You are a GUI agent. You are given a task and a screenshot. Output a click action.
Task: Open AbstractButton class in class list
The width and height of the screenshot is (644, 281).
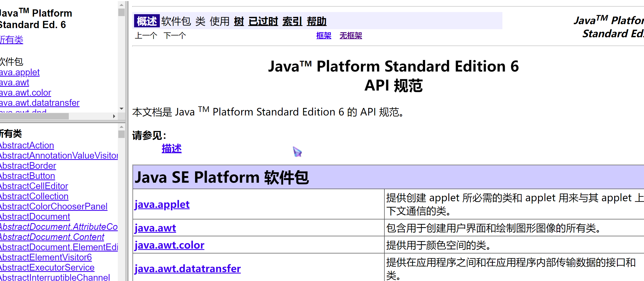tap(27, 176)
